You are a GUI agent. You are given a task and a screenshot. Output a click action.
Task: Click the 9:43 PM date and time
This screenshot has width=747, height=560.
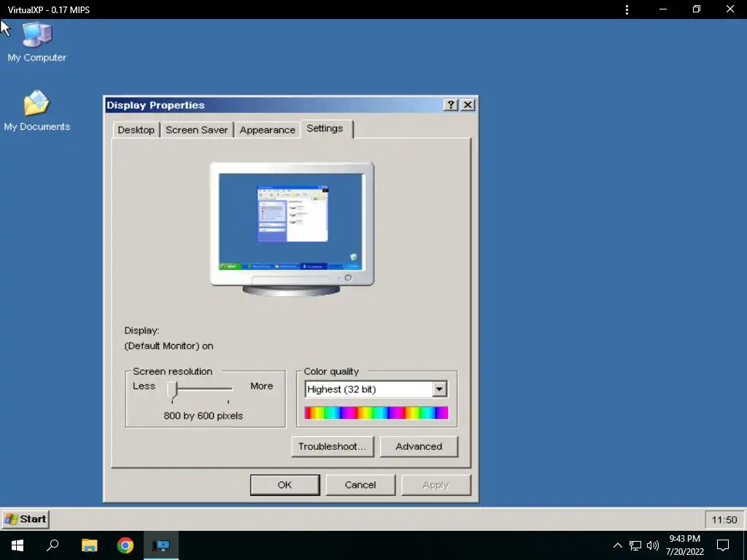coord(684,545)
